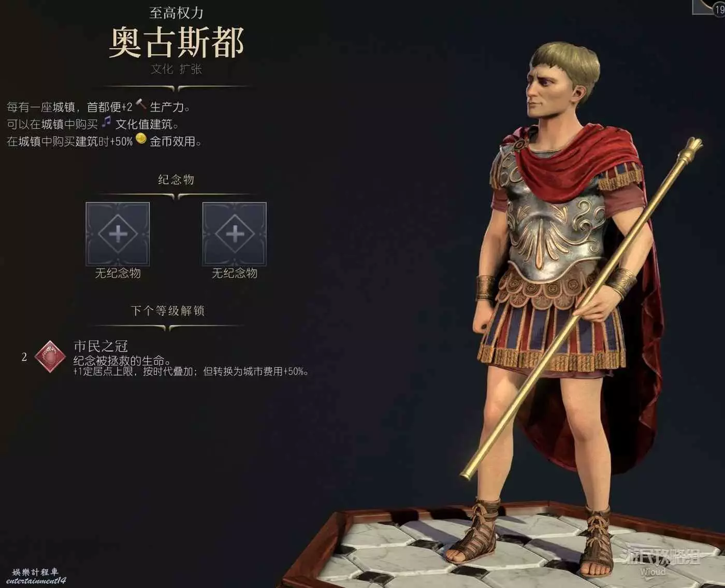Select the leader title 奥古斯都
Viewport: 725px width, 588px height.
click(176, 42)
